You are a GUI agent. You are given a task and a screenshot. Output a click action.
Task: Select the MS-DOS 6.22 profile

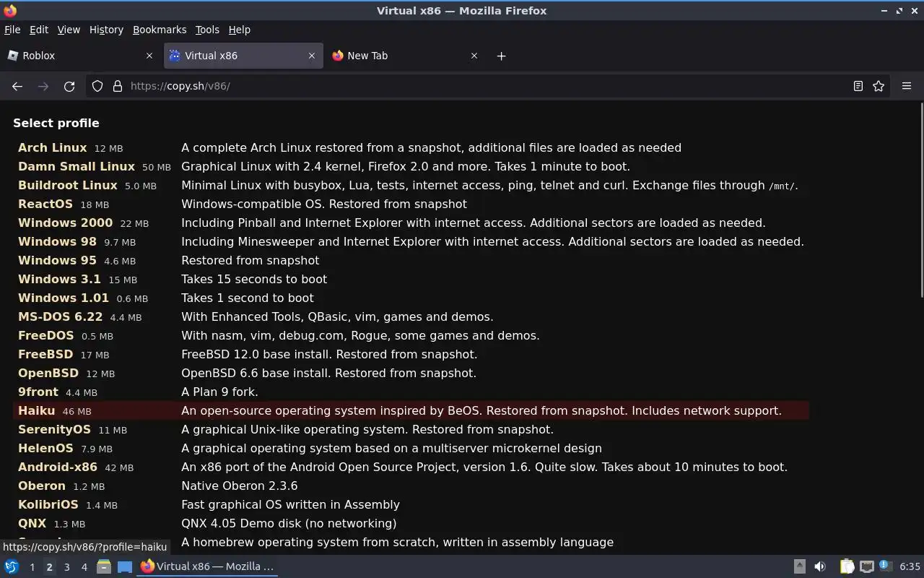coord(61,316)
